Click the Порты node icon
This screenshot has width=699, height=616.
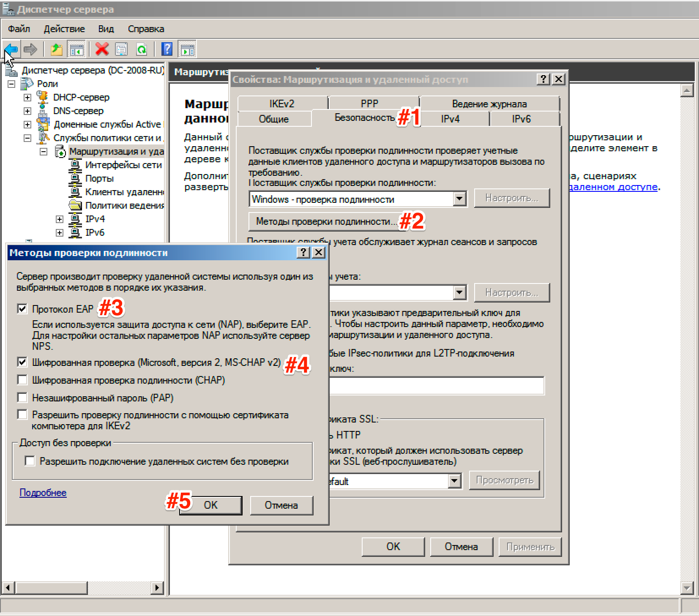[75, 178]
